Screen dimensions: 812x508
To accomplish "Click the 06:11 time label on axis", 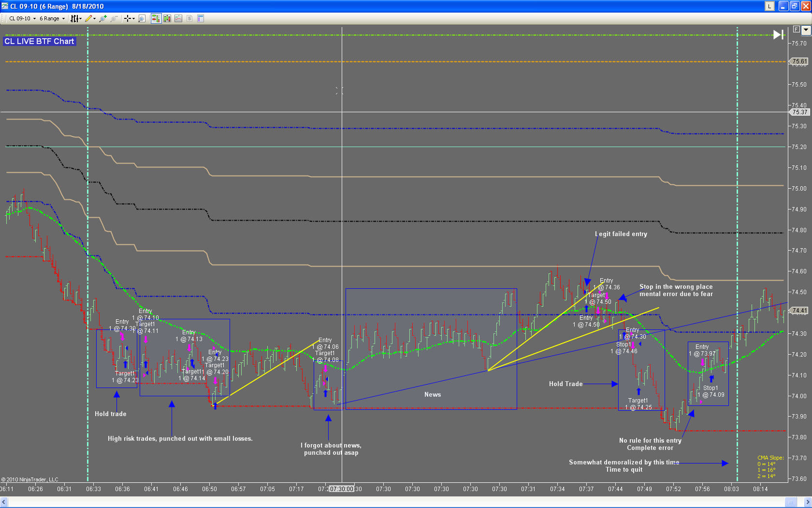I will click(x=7, y=489).
